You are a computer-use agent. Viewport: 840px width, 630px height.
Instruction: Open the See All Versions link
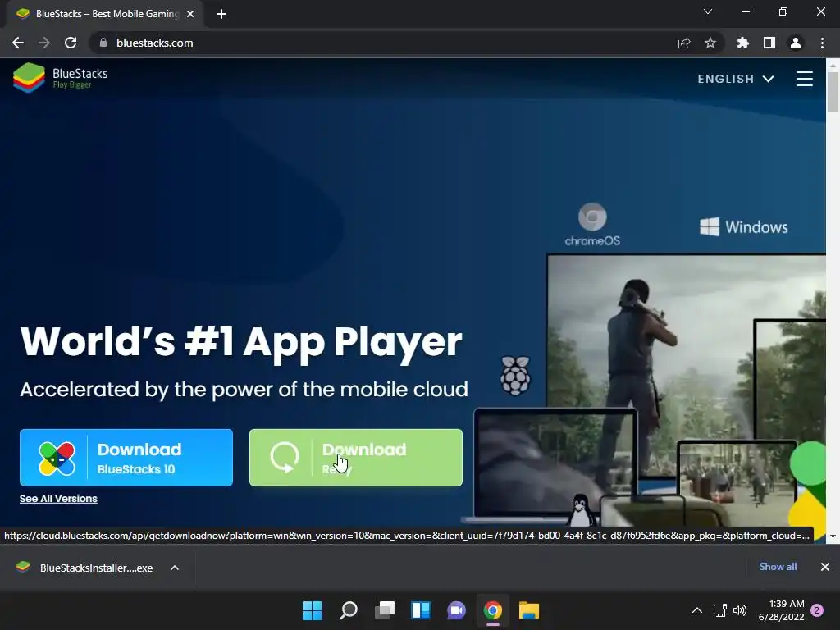[x=58, y=499]
